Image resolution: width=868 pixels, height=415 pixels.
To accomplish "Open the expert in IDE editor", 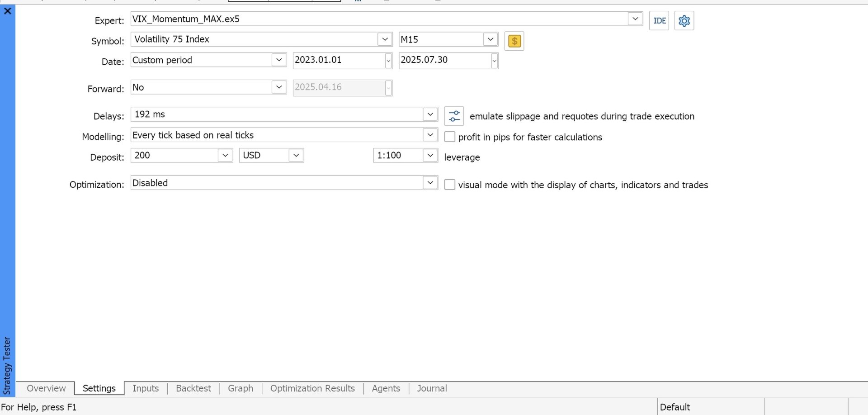I will coord(659,21).
